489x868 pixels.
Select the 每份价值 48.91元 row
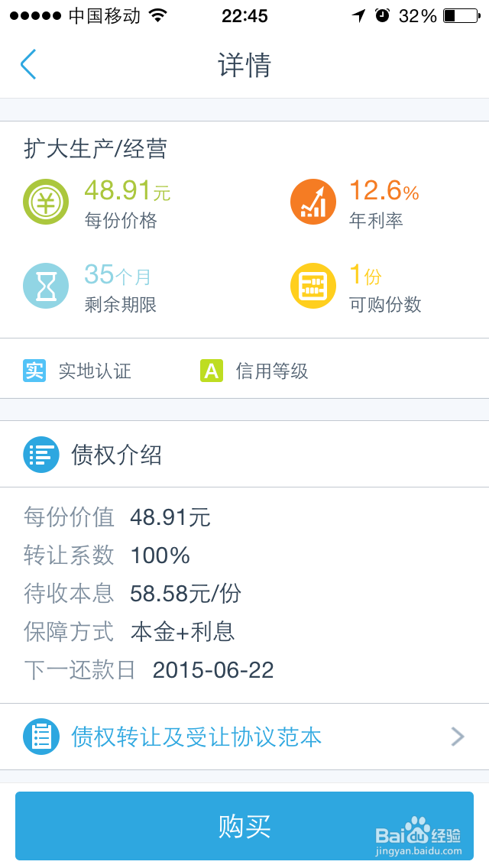(117, 517)
